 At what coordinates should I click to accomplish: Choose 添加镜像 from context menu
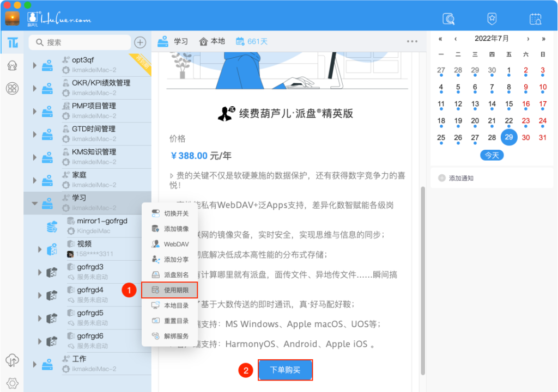coord(170,229)
